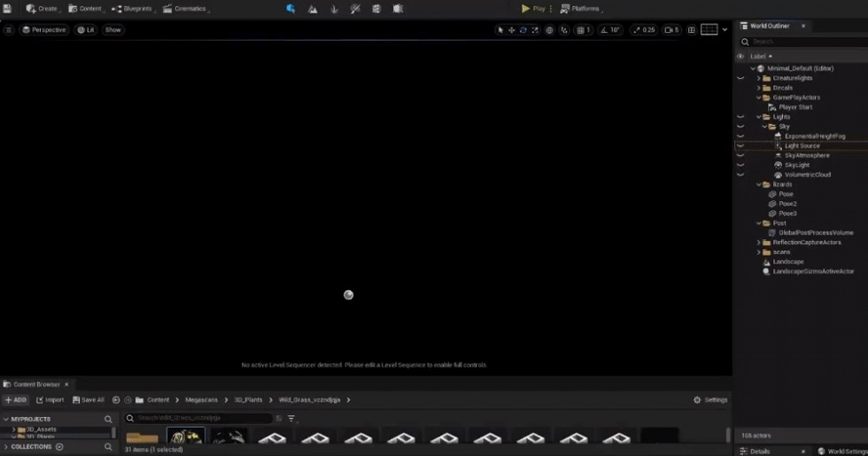Open the Create menu in toolbar
Viewport: 868px width, 456px height.
42,9
